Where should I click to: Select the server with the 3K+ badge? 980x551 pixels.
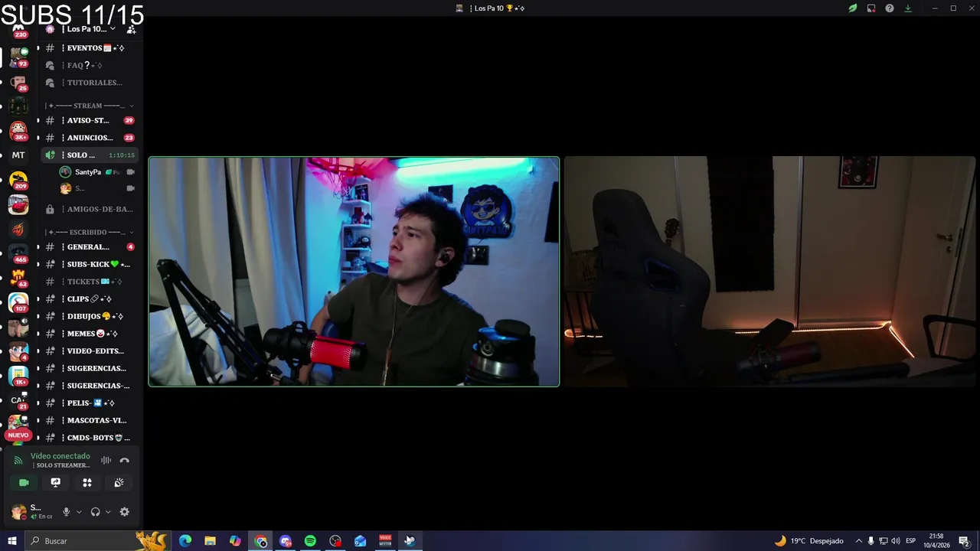click(18, 130)
